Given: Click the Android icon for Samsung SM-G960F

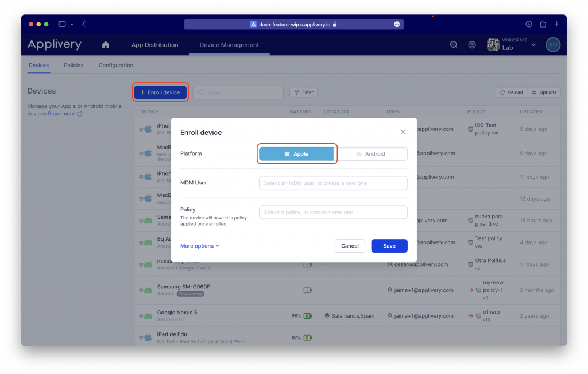Looking at the screenshot, I should (x=148, y=290).
